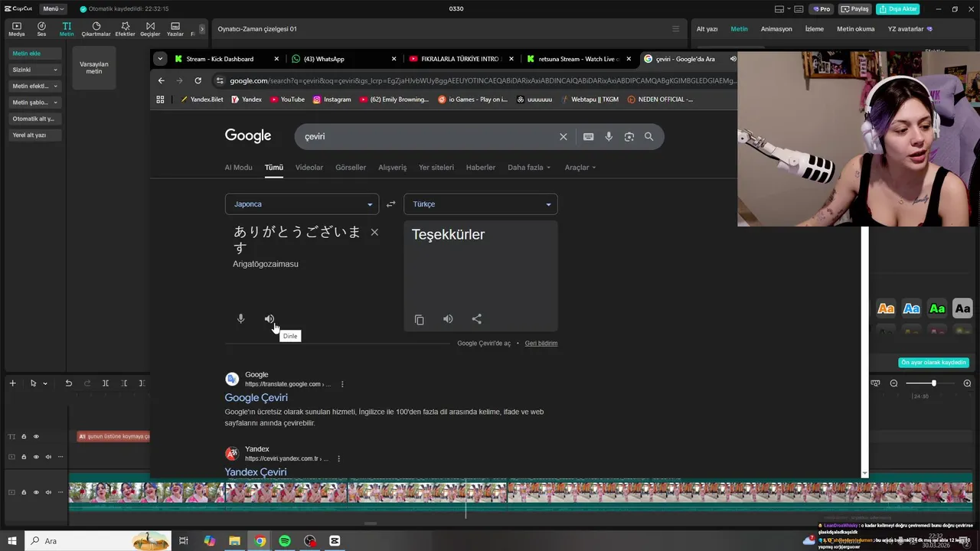Open the Yazılar captions panel

(x=175, y=29)
